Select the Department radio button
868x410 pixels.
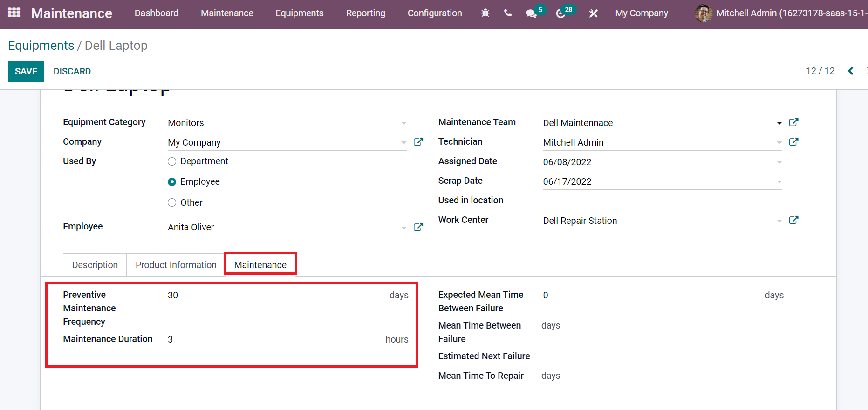click(x=172, y=161)
